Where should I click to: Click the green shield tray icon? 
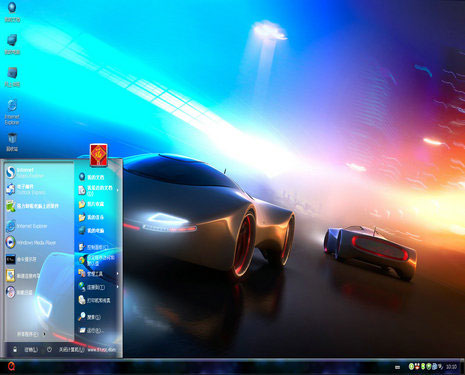tap(429, 367)
